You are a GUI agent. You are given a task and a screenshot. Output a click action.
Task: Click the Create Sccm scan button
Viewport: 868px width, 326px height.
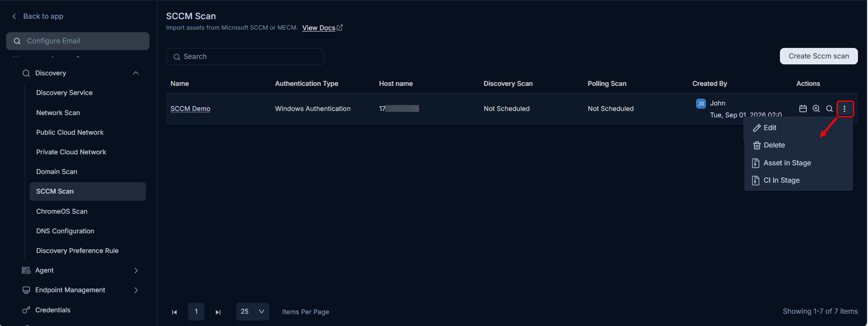pyautogui.click(x=819, y=56)
